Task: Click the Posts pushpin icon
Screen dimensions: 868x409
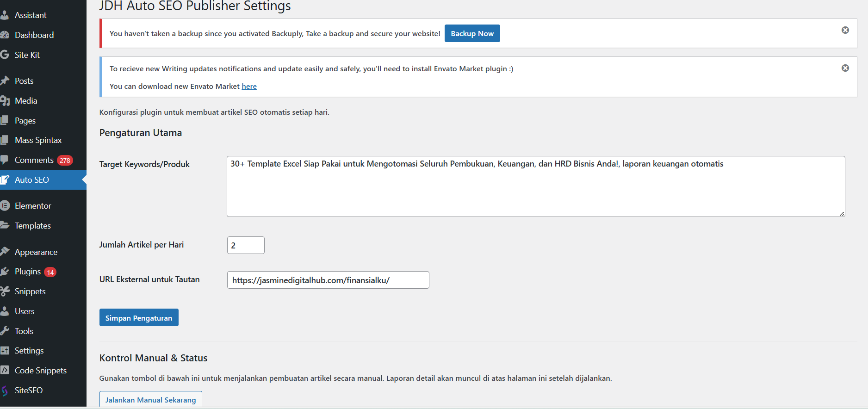Action: [x=5, y=81]
